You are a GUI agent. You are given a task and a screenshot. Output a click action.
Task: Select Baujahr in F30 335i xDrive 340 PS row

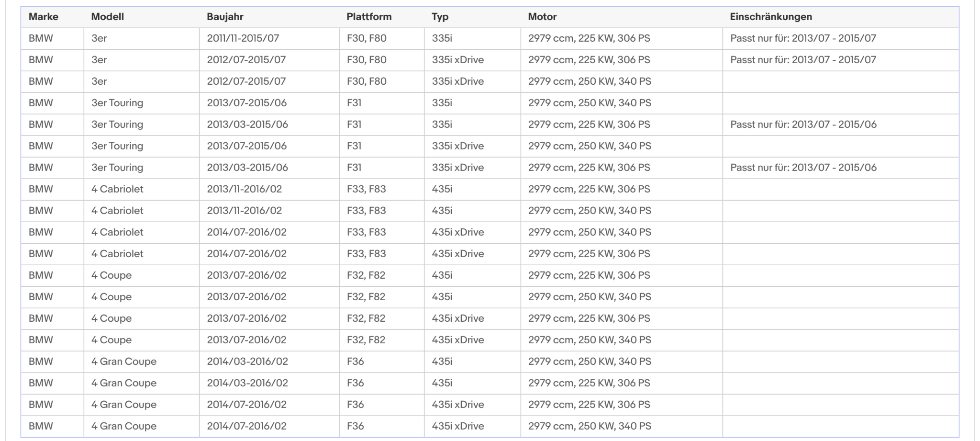pyautogui.click(x=246, y=81)
